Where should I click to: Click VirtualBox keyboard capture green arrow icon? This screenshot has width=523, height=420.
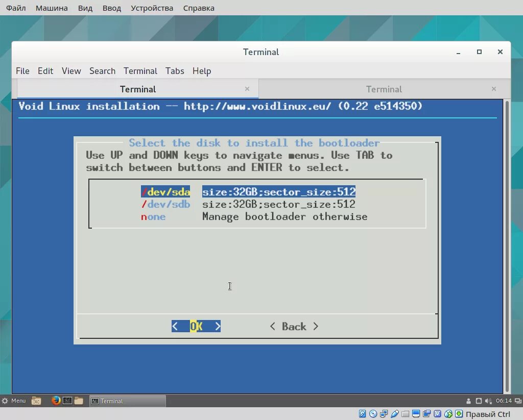click(x=459, y=414)
